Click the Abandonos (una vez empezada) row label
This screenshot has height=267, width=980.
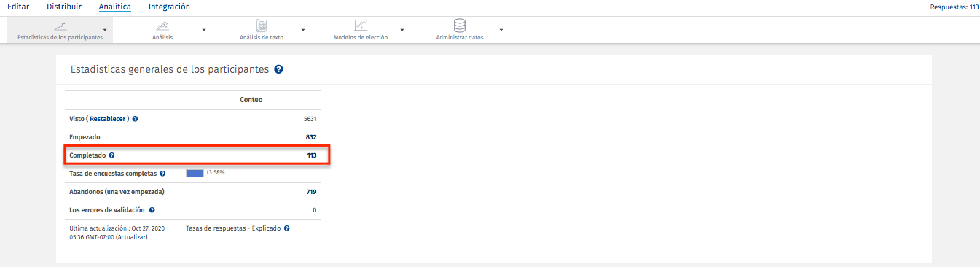pos(117,192)
